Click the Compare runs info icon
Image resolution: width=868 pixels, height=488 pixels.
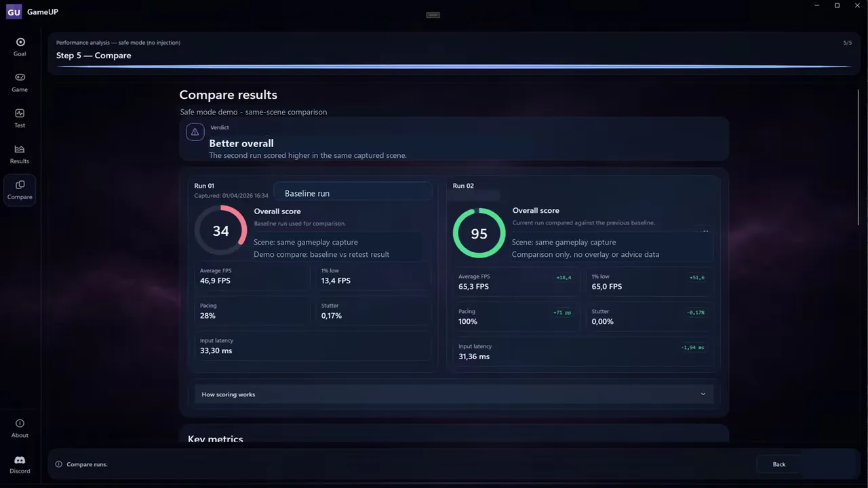pos(59,464)
